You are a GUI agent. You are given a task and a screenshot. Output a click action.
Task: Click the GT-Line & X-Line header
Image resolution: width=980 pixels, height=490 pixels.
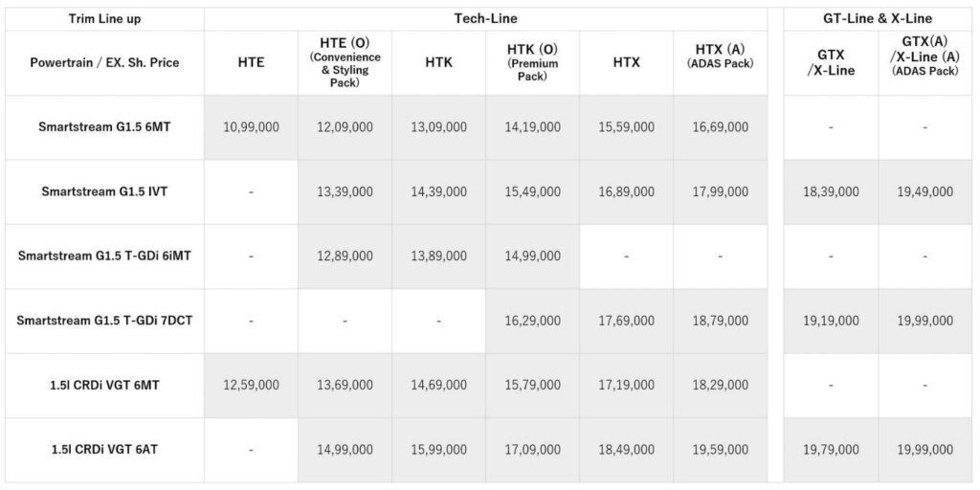(878, 18)
